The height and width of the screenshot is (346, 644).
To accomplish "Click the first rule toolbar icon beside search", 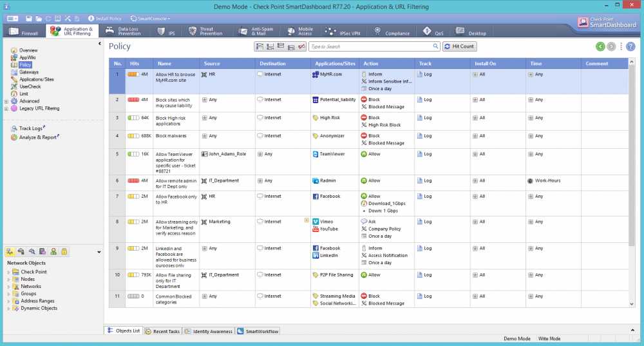I will (260, 46).
